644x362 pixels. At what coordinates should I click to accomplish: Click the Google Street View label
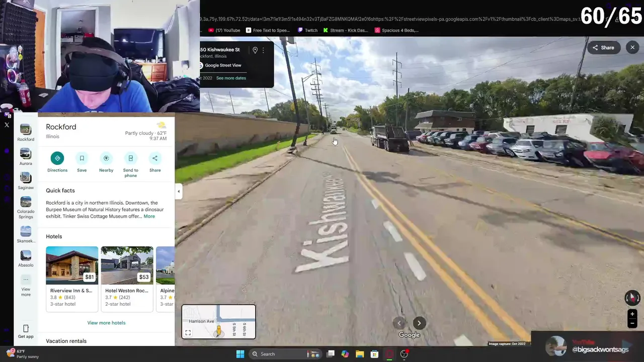pyautogui.click(x=223, y=65)
